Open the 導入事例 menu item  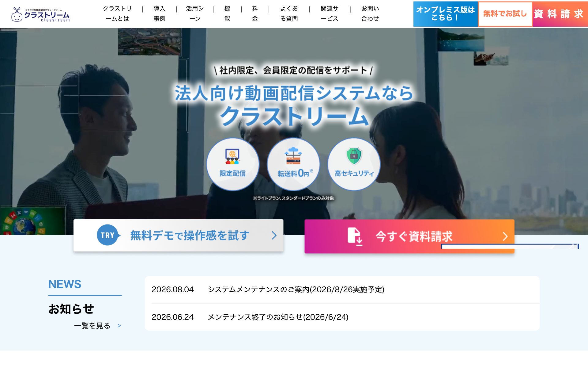click(159, 13)
